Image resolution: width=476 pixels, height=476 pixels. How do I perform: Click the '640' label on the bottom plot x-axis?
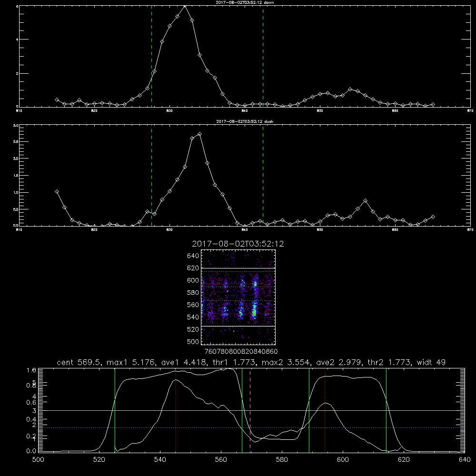point(465,460)
